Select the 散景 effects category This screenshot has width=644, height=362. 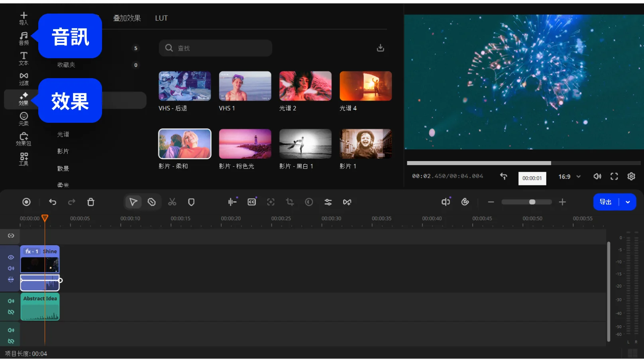(x=63, y=169)
